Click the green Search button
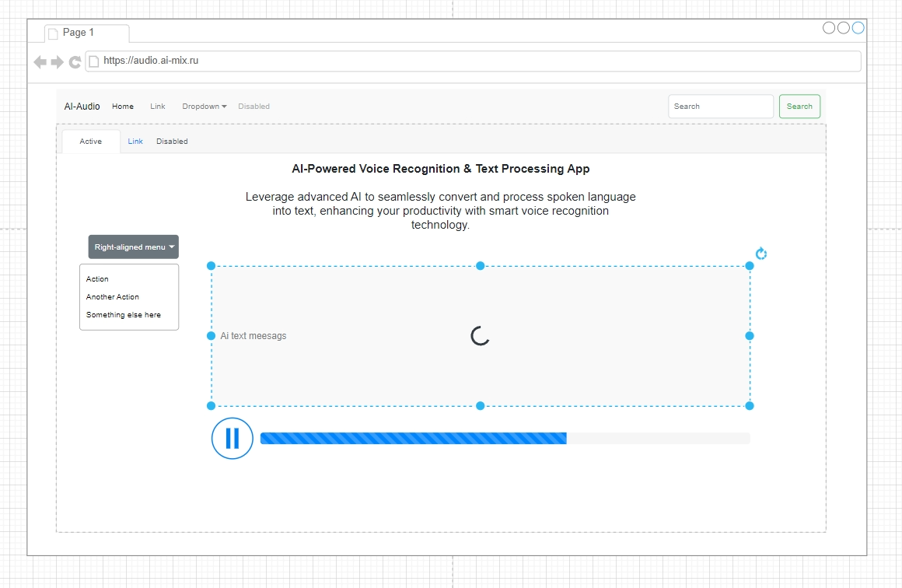Screen dimensions: 902x588 [799, 107]
